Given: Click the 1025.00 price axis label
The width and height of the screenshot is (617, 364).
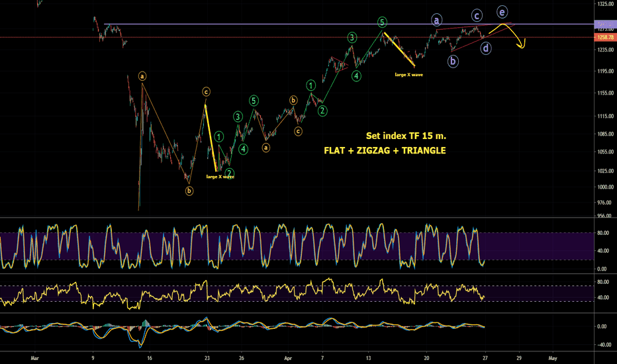Looking at the screenshot, I should pos(605,171).
